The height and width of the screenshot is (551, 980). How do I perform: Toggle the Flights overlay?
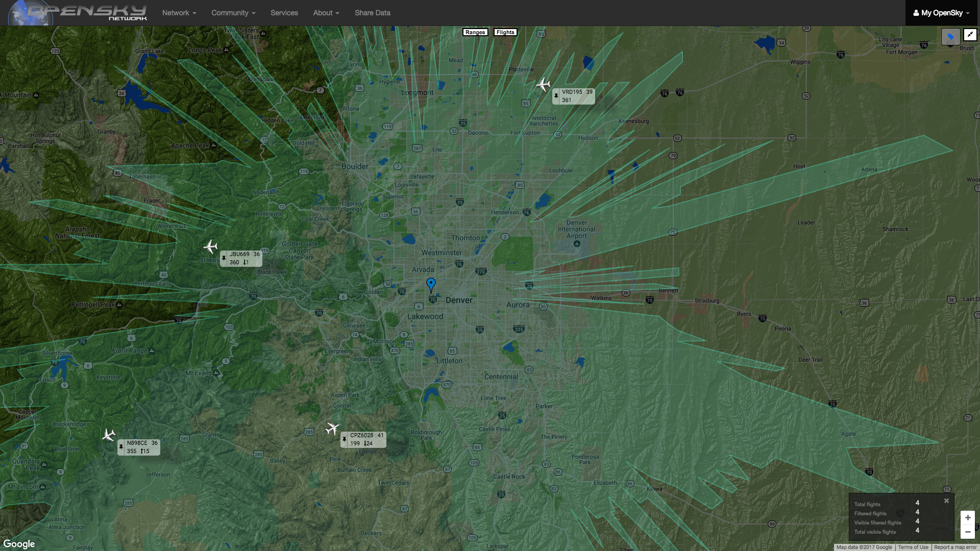(x=505, y=32)
